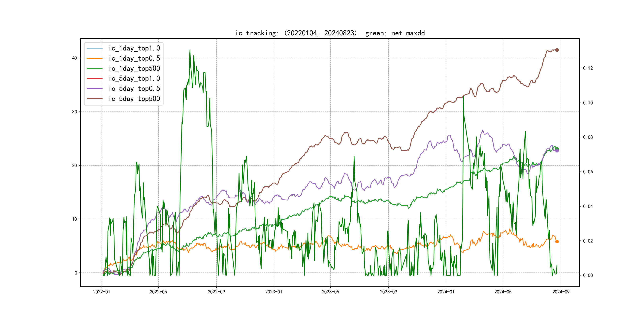The width and height of the screenshot is (644, 322).
Task: Click the 0.12 right y-axis label
Action: 588,68
